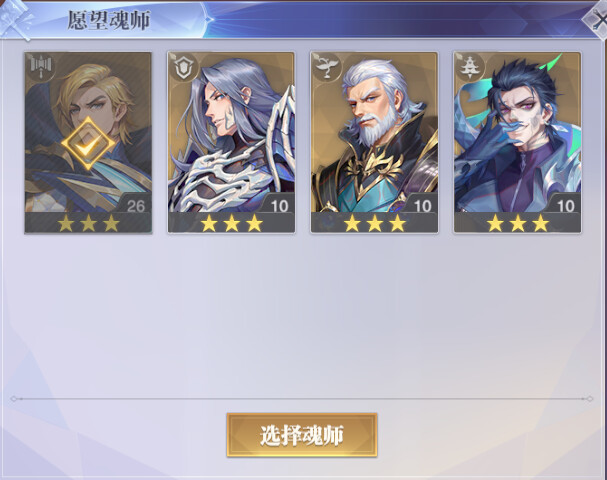Choose the white-bearded elder soul master card

click(x=374, y=143)
